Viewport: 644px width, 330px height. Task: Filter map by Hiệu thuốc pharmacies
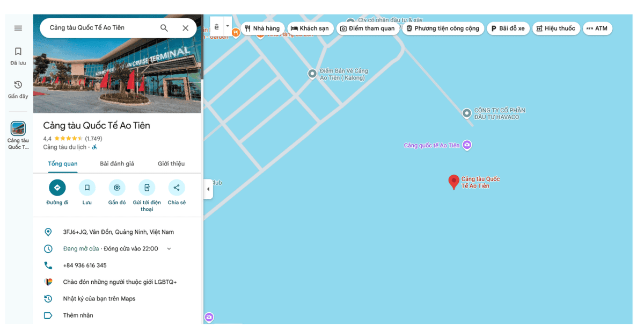click(x=556, y=28)
